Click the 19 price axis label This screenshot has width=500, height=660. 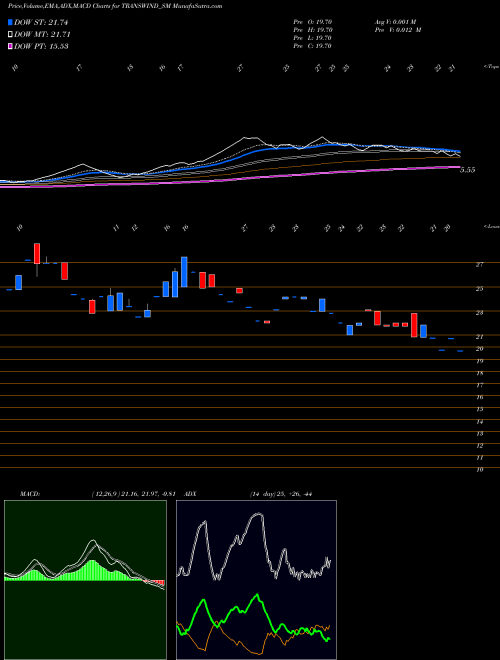pos(479,361)
